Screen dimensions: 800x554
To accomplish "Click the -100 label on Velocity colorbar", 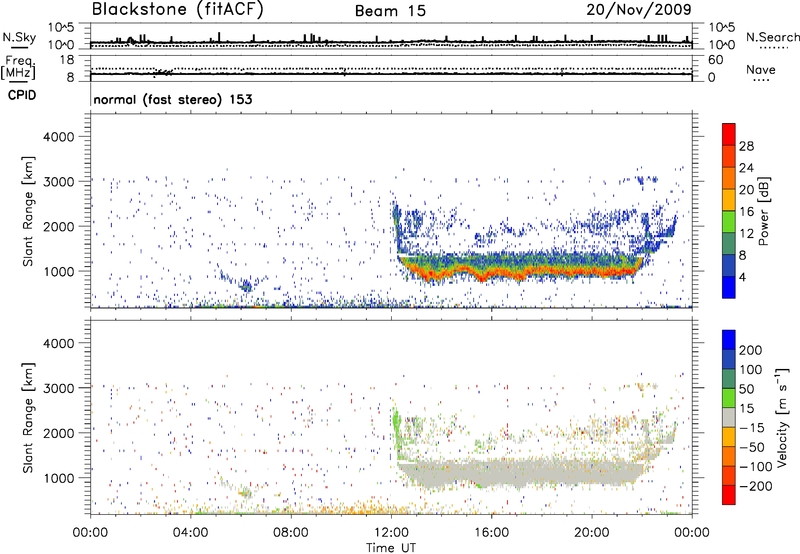I will click(756, 466).
